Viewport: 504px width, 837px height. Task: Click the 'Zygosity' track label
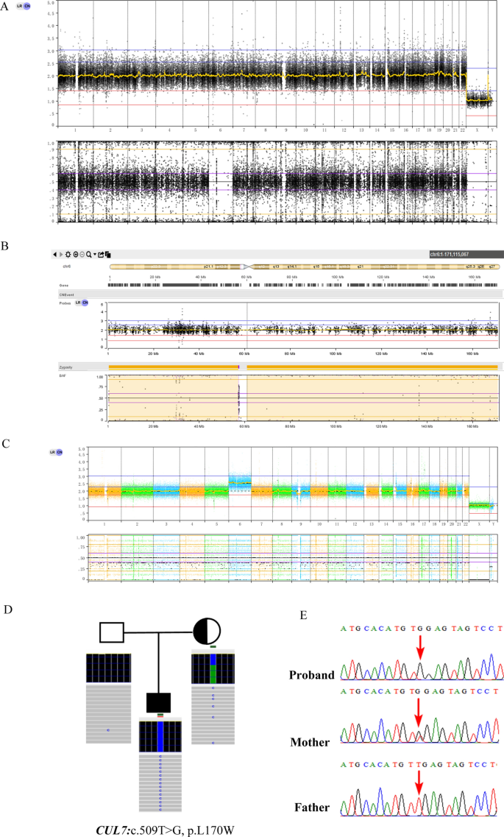[x=65, y=367]
